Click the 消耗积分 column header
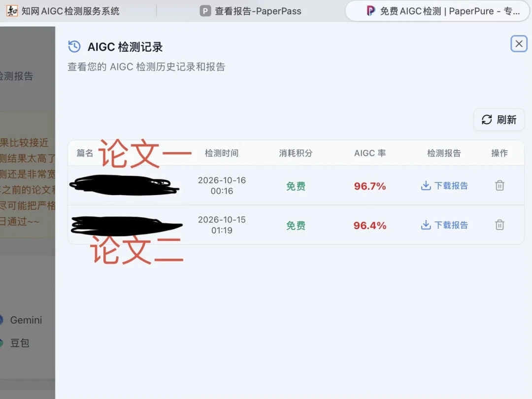This screenshot has height=399, width=532. [296, 153]
